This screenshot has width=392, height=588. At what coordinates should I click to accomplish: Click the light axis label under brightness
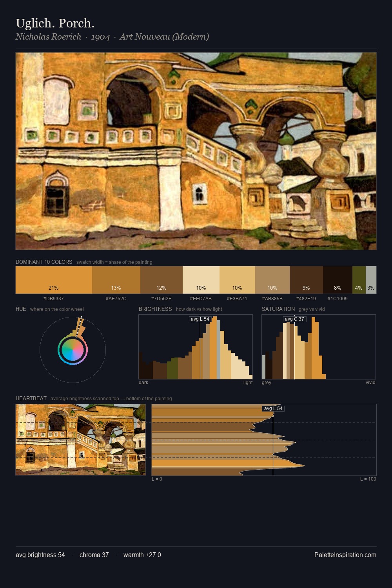(248, 383)
